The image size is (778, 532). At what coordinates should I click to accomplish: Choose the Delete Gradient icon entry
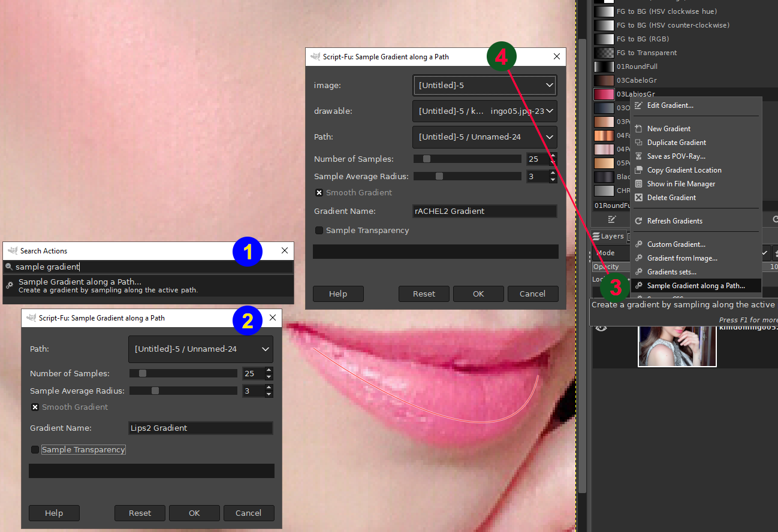[x=638, y=198]
